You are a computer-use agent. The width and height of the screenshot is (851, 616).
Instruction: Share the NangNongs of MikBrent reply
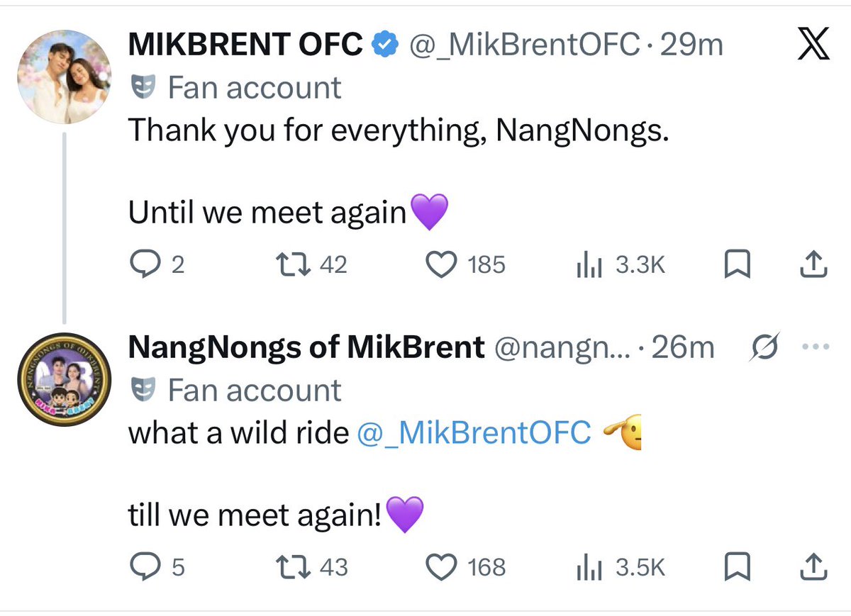point(814,566)
